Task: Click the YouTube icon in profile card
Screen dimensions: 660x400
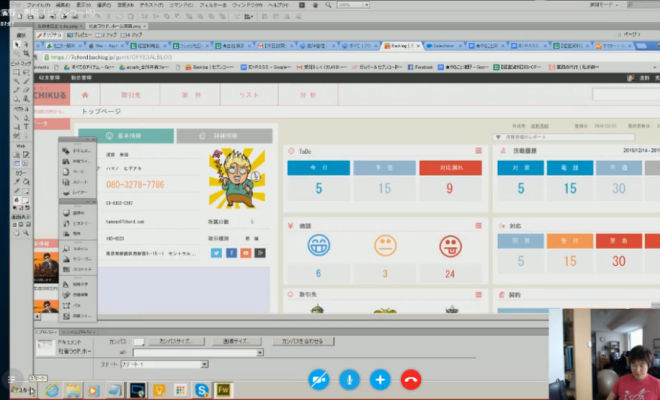Action: point(248,253)
